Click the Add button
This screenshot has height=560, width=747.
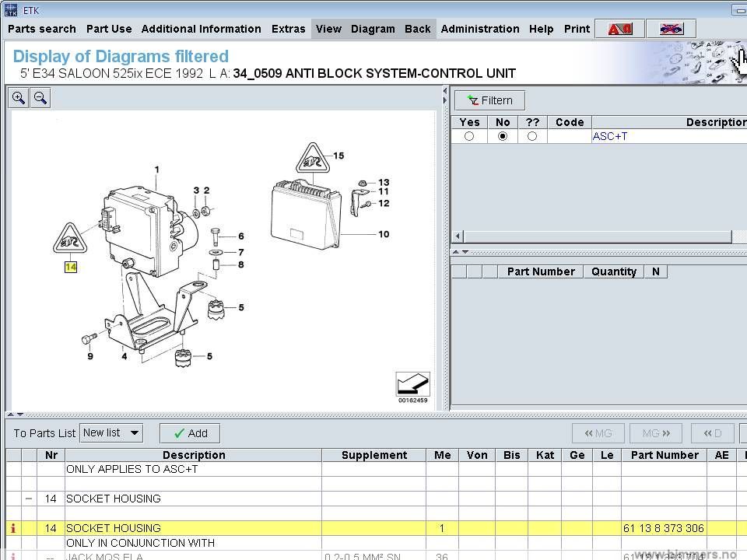click(190, 433)
